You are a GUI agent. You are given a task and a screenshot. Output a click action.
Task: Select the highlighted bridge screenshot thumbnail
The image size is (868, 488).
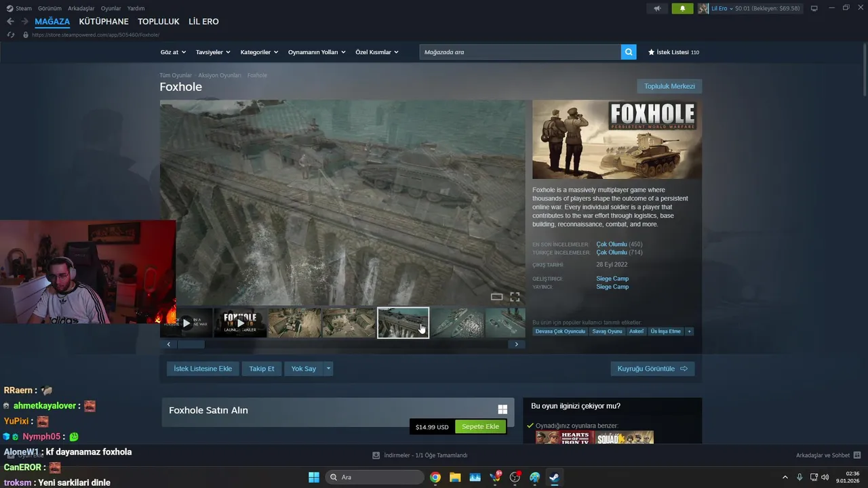tap(403, 323)
